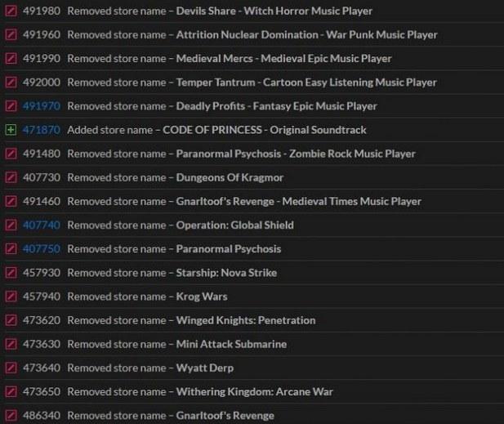Click the red edit icon beside app 491980
The width and height of the screenshot is (504, 424).
click(x=11, y=11)
